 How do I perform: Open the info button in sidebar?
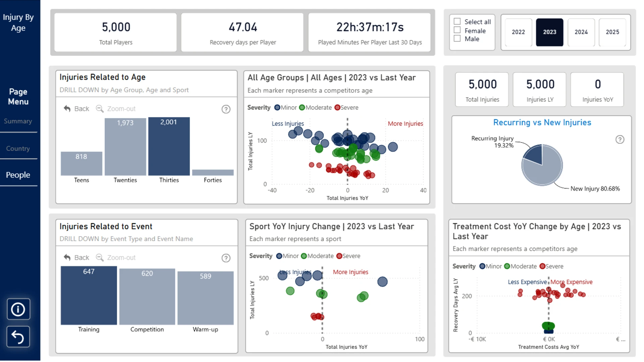click(18, 309)
